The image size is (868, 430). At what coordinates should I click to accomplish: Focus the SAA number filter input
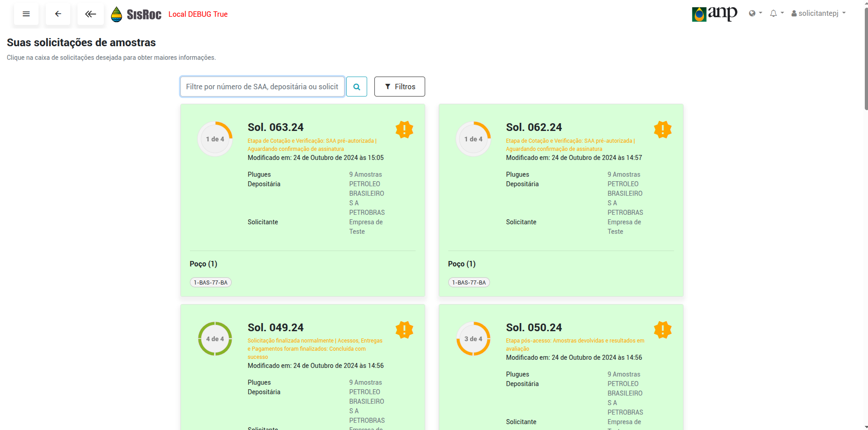point(262,87)
